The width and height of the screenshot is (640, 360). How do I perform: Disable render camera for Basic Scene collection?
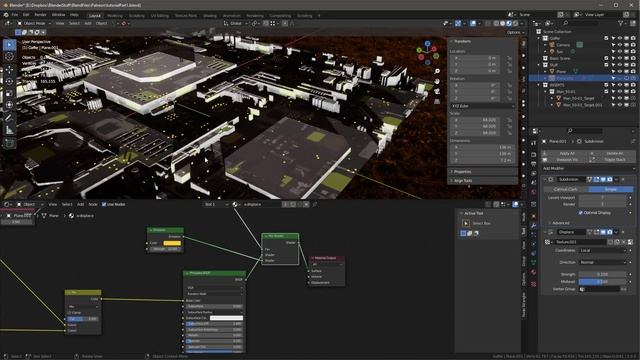pyautogui.click(x=633, y=58)
